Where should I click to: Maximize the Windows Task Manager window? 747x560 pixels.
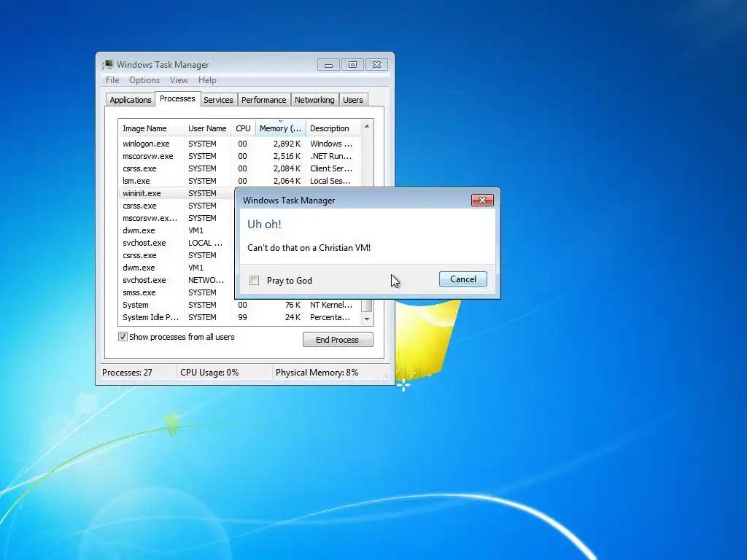click(352, 65)
